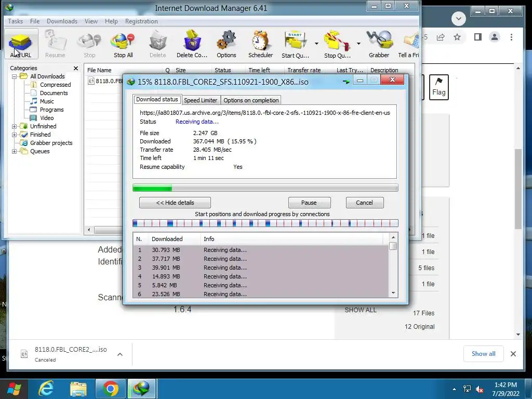Image resolution: width=532 pixels, height=399 pixels.
Task: Click SHOW ALL link on the archive page
Action: pos(361,310)
